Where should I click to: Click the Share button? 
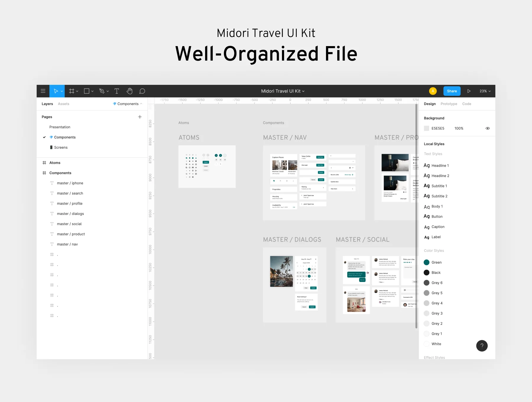[452, 91]
